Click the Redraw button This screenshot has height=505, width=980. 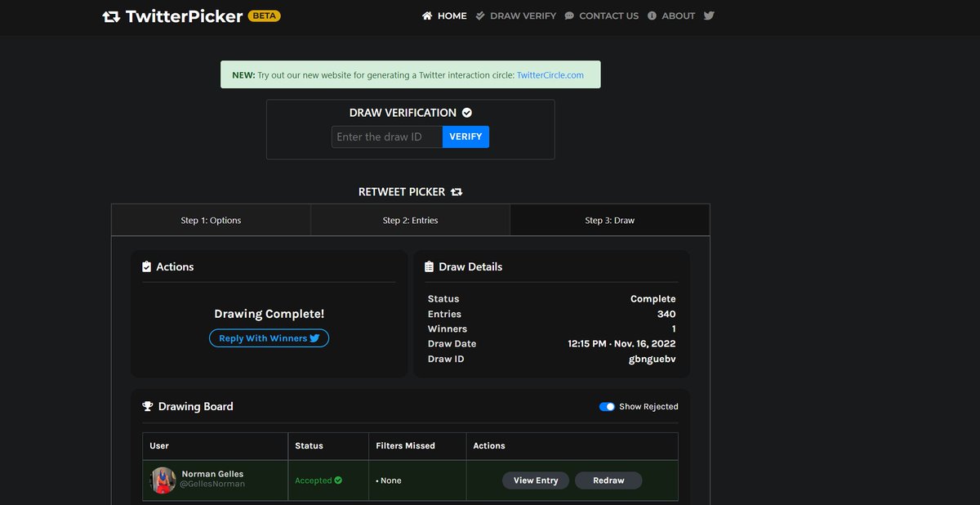608,480
